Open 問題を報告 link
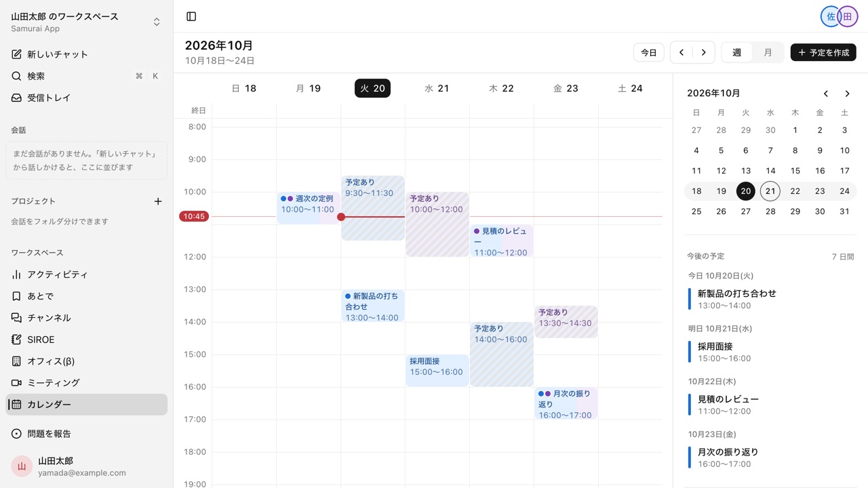The width and height of the screenshot is (868, 488). coord(87,434)
